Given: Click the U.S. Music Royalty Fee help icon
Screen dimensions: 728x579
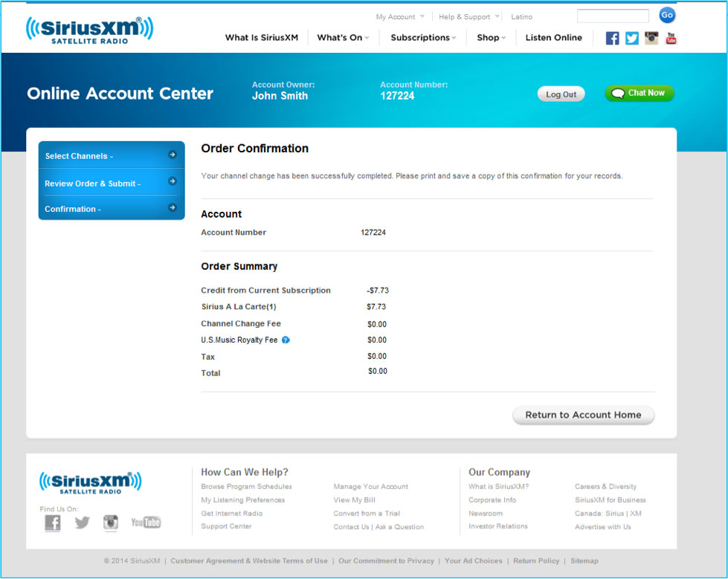Looking at the screenshot, I should (x=286, y=340).
